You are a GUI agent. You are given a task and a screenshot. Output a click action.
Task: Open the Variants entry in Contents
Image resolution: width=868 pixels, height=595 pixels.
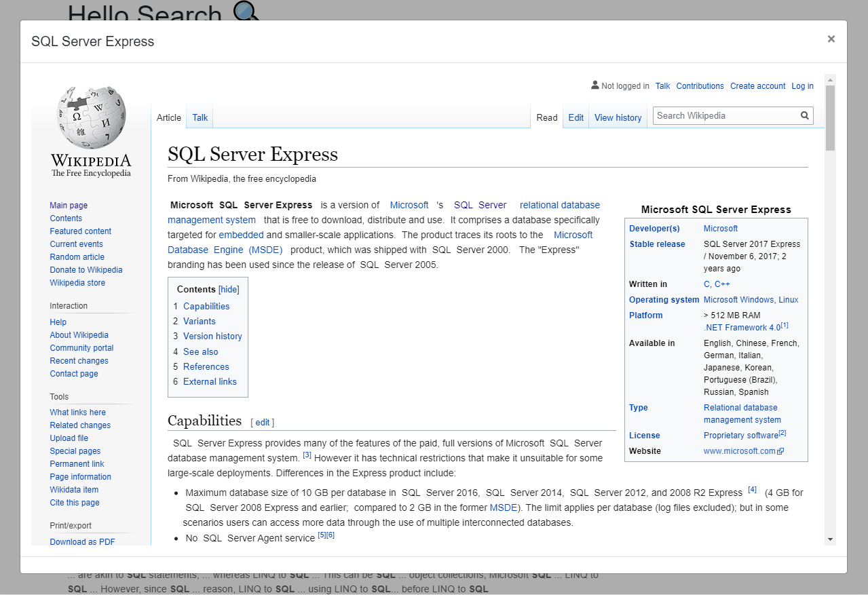(x=199, y=321)
